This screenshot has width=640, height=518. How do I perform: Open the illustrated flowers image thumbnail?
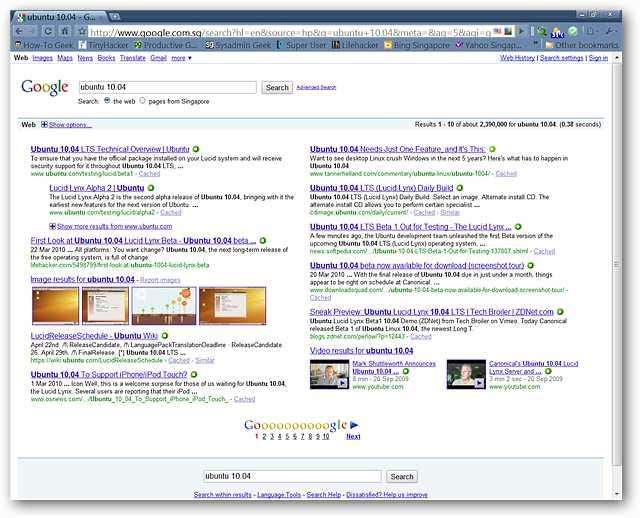164,306
